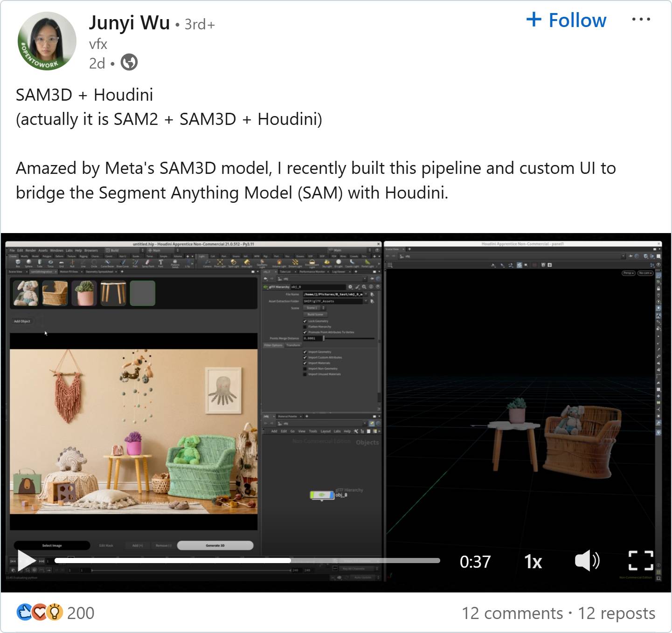Click the Follow button
The image size is (672, 633).
pos(566,21)
